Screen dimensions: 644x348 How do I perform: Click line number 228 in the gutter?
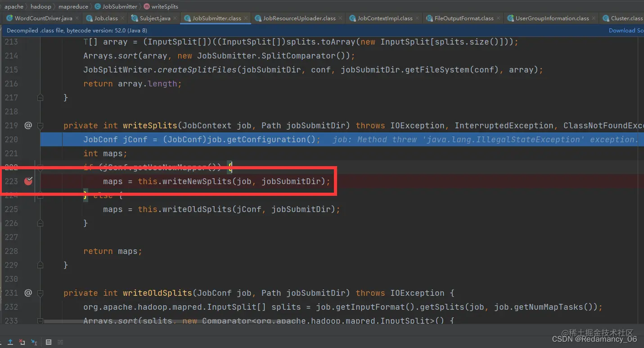click(x=11, y=251)
